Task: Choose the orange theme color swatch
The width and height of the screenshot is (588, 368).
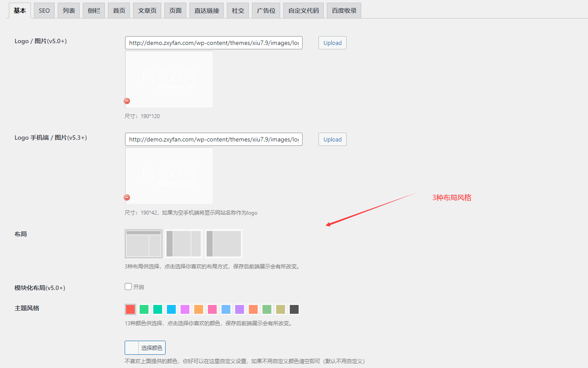Action: (x=199, y=309)
